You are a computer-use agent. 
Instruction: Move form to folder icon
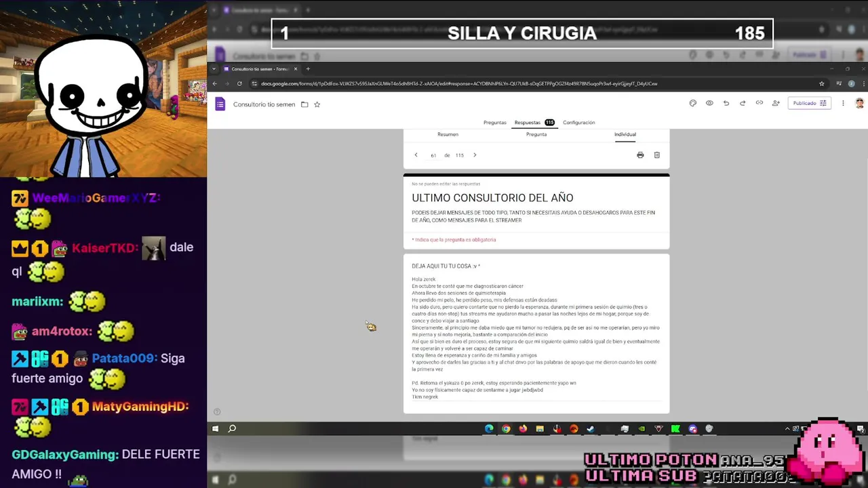tap(304, 104)
